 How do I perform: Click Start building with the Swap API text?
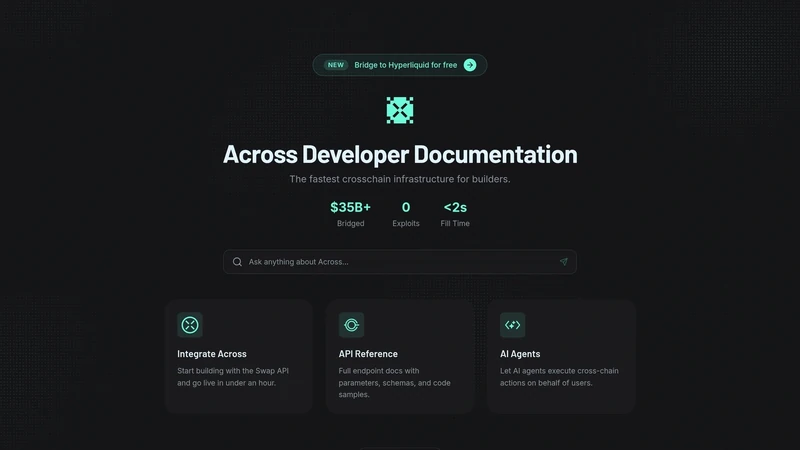233,377
